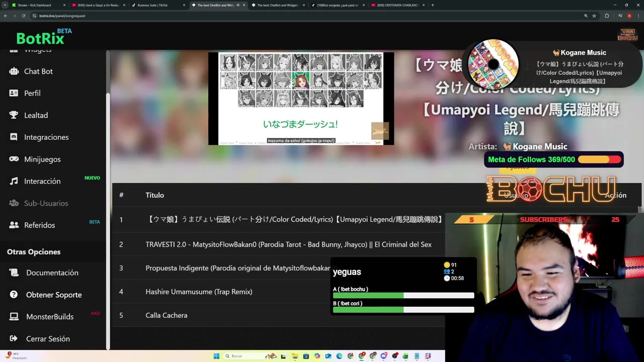Click the Obtener Soporte question icon

click(x=14, y=295)
